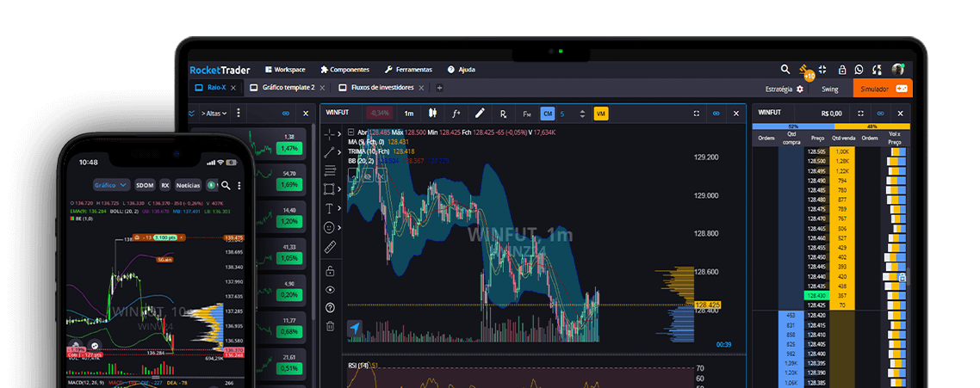Expand the crosshair tool options chevron
This screenshot has width=980, height=388.
[x=339, y=133]
